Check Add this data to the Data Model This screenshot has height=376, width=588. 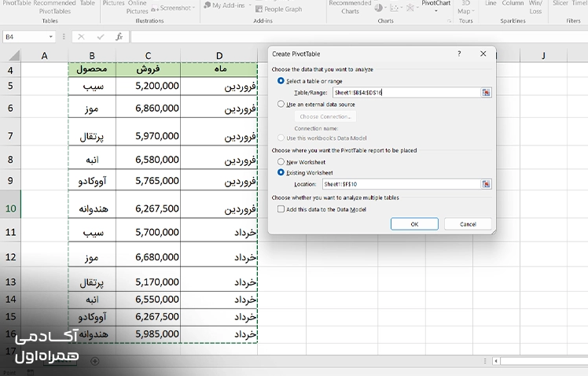point(281,209)
